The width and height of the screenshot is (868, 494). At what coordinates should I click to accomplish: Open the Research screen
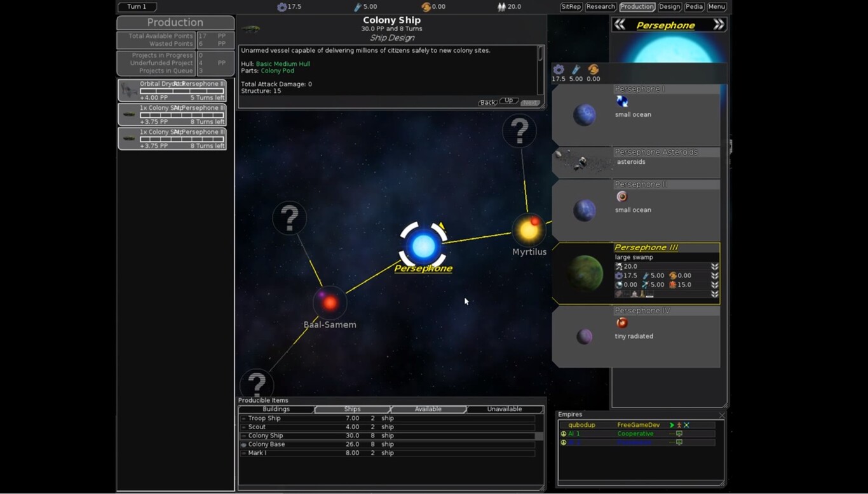[x=600, y=7]
